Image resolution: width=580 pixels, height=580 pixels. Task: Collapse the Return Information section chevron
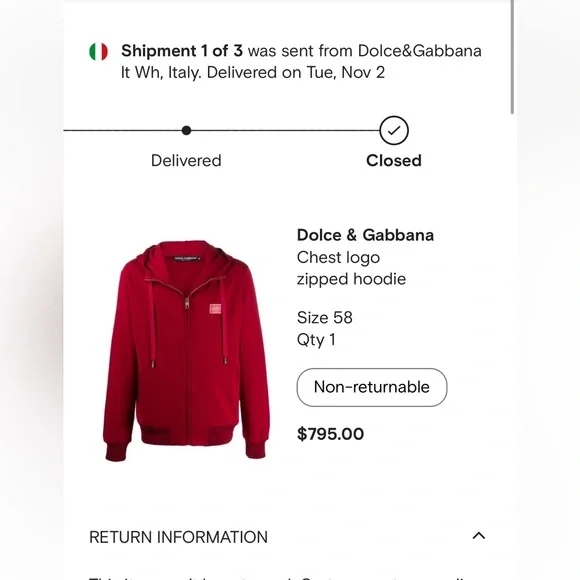(479, 536)
